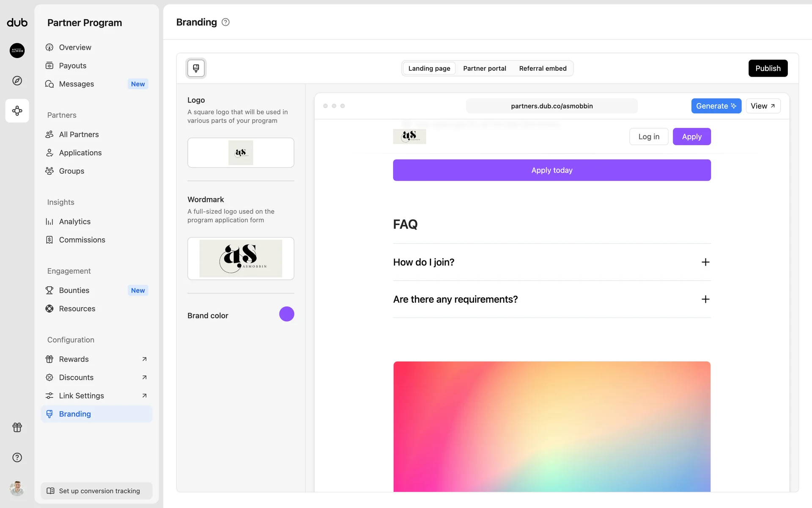Click the Partner Program network icon
The image size is (812, 508).
(x=17, y=111)
